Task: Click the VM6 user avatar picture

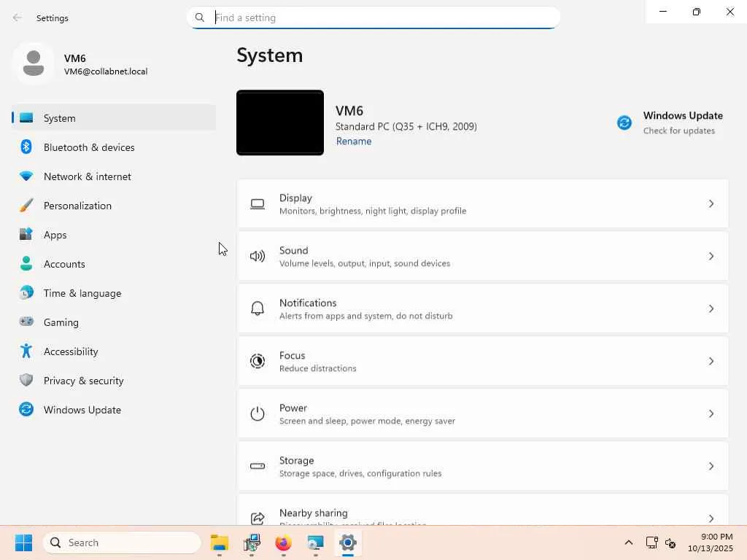Action: pos(34,63)
